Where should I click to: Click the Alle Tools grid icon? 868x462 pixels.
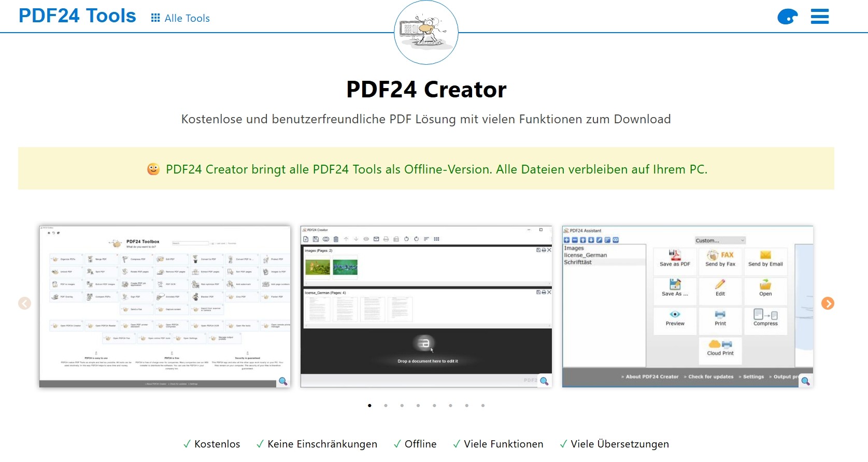(x=155, y=18)
